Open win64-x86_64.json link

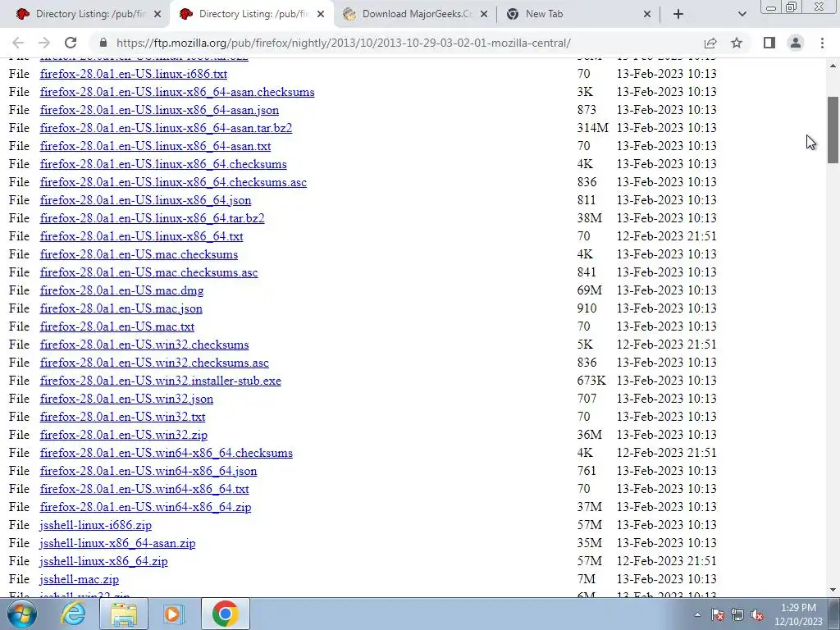tap(148, 471)
